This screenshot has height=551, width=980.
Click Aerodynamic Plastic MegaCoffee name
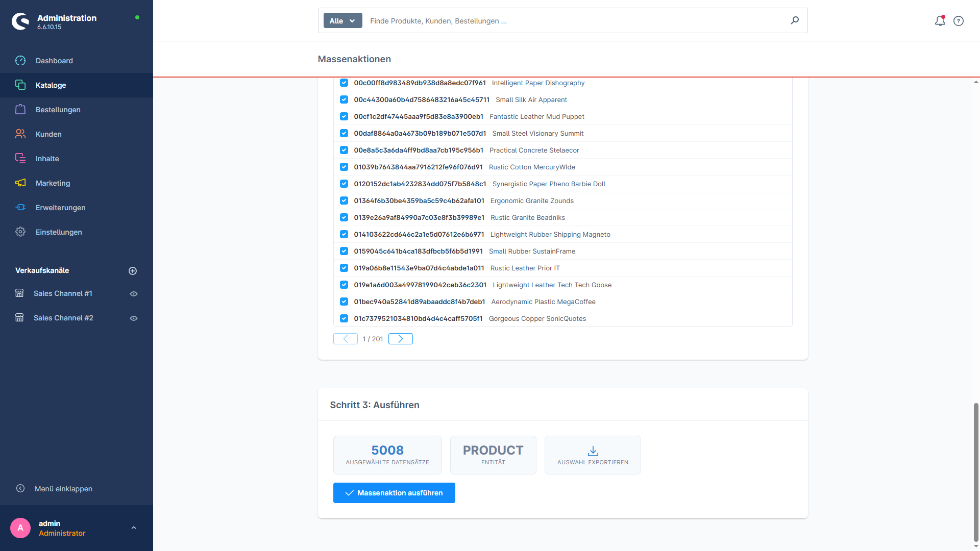543,302
